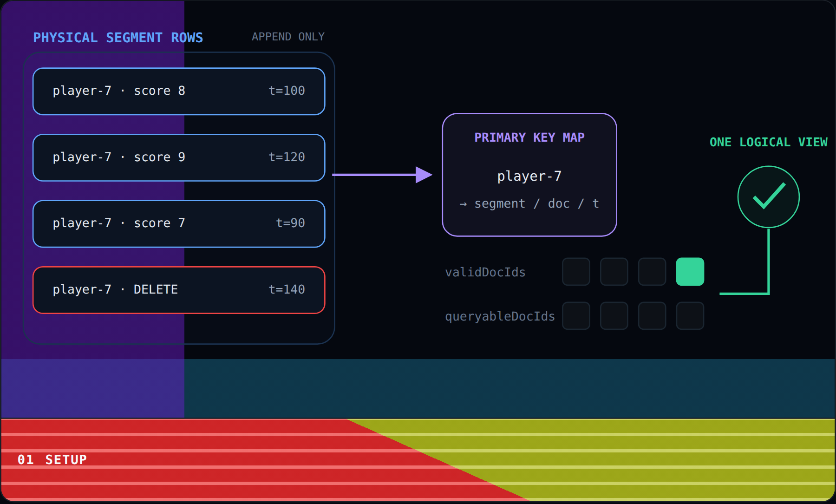Click the green checkmark circle icon
The height and width of the screenshot is (504, 836).
click(x=769, y=197)
